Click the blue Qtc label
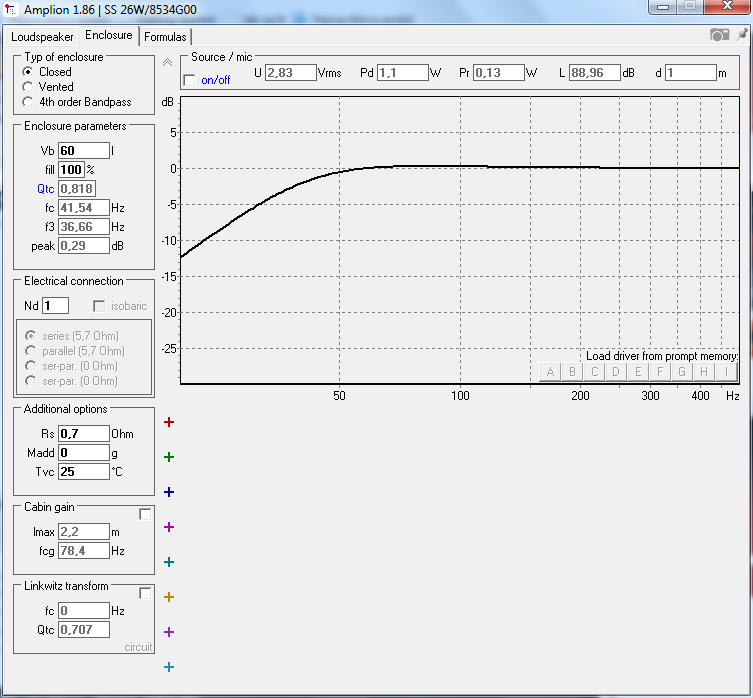The width and height of the screenshot is (753, 698). click(46, 189)
